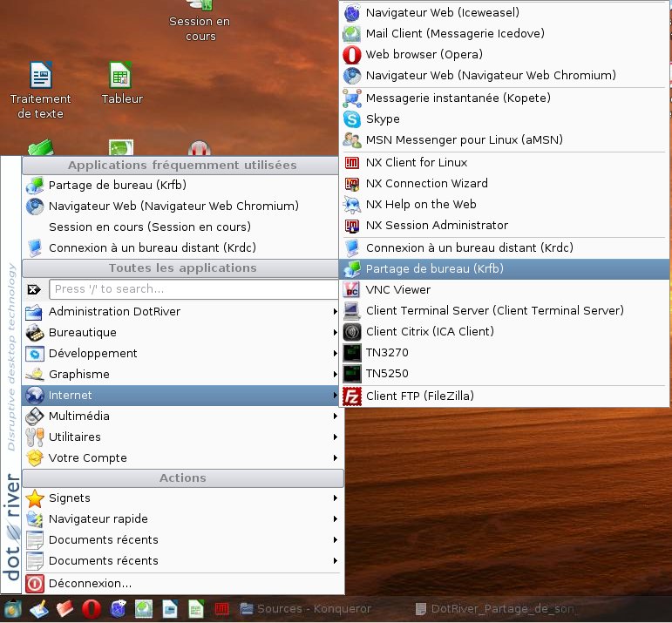Click the Skype icon in the Internet submenu
672x623 pixels.
coord(352,119)
